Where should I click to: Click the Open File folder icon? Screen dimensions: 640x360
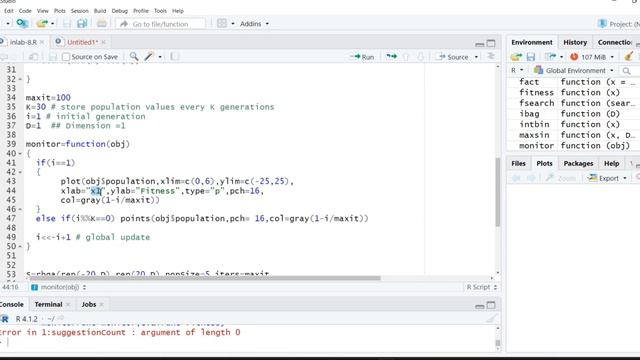pos(42,24)
